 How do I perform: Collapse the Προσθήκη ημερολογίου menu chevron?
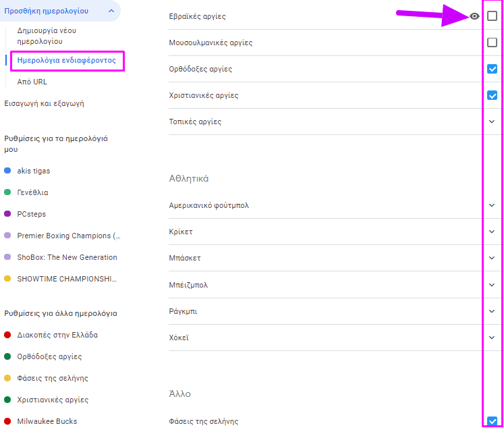[x=111, y=11]
